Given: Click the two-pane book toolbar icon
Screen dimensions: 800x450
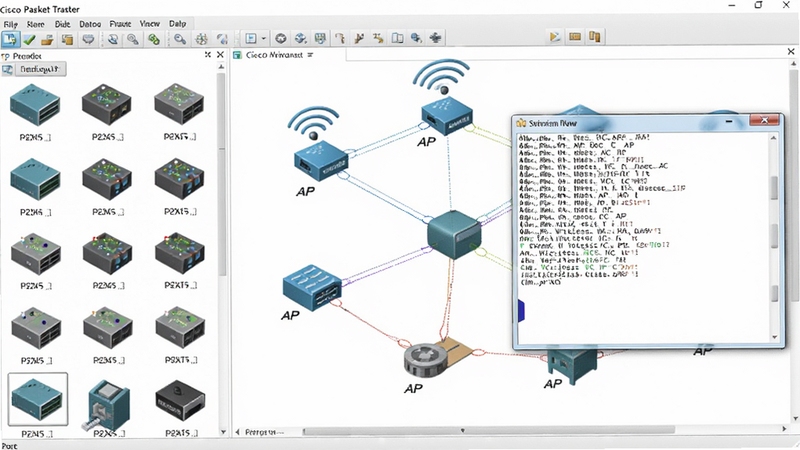Looking at the screenshot, I should (397, 38).
